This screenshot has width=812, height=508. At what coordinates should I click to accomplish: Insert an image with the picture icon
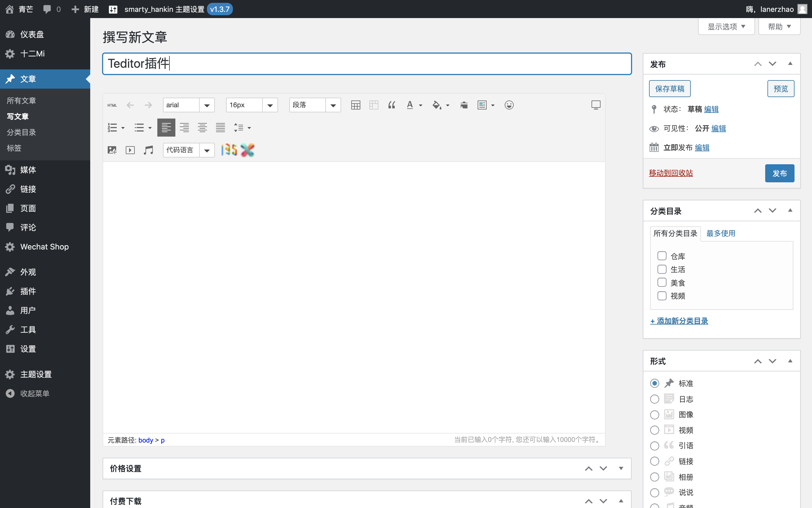112,150
